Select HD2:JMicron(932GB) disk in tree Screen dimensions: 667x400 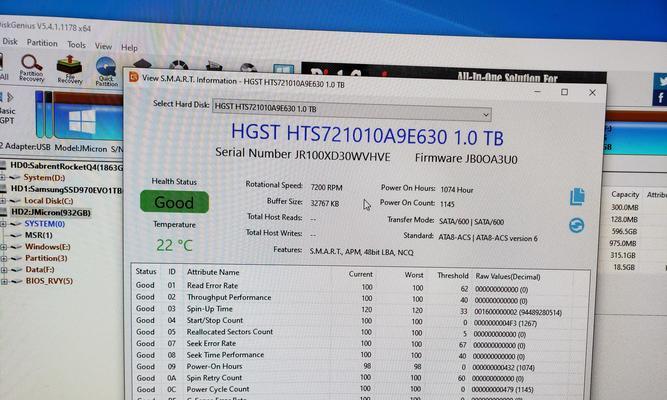51,212
